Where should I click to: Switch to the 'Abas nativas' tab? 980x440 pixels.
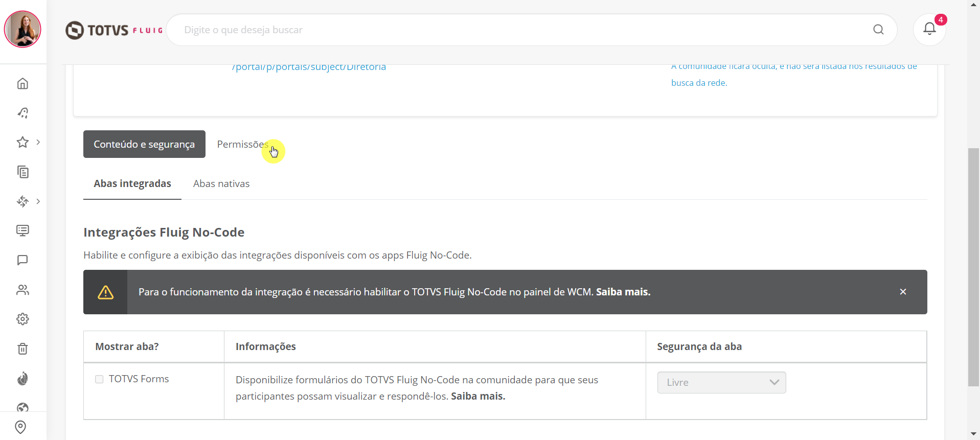pos(221,183)
